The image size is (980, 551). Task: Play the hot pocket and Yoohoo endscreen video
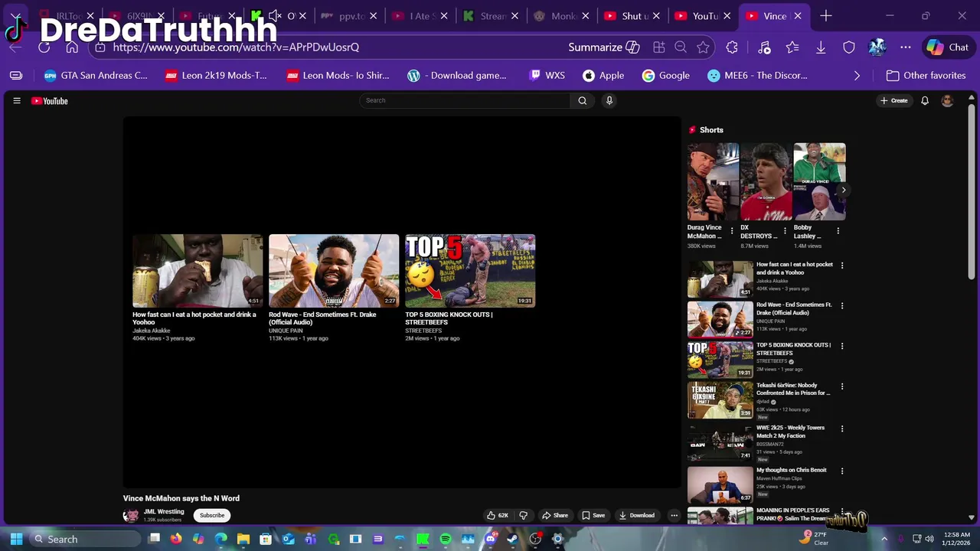tap(198, 270)
